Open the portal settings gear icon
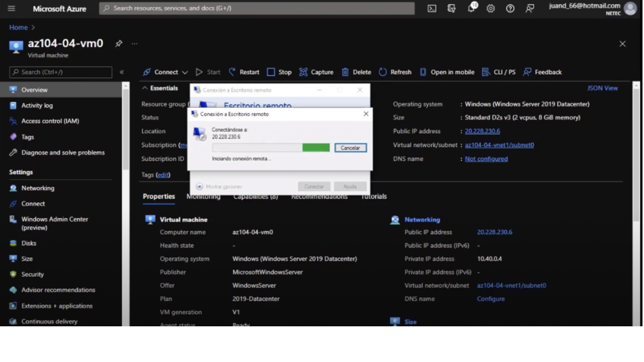The width and height of the screenshot is (644, 362). [491, 9]
